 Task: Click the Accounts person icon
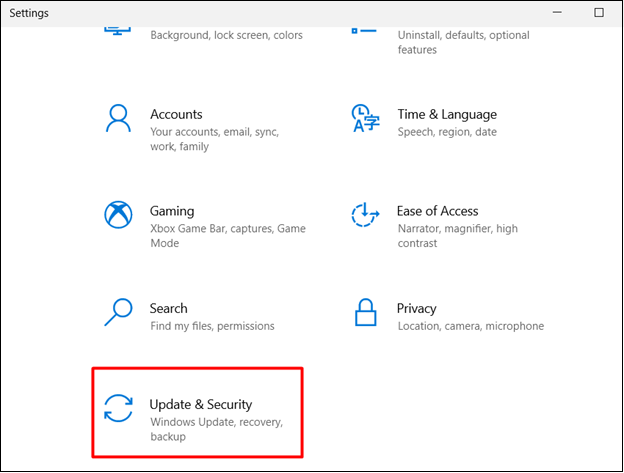(x=119, y=118)
